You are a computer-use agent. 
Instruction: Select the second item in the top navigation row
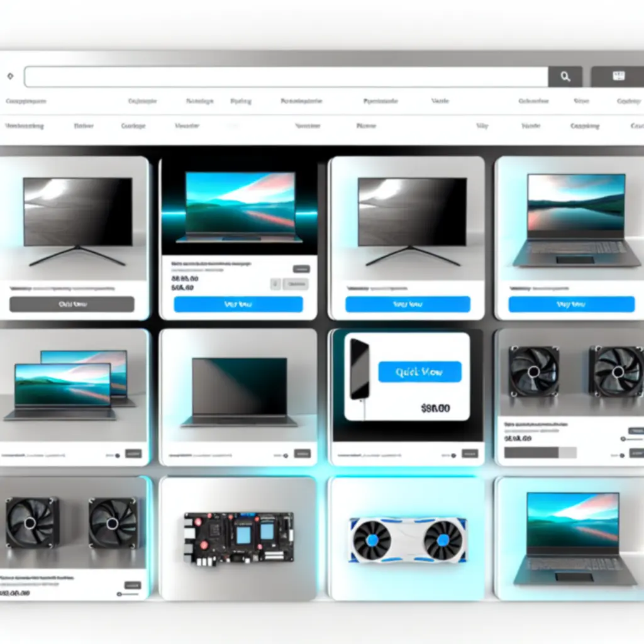tap(142, 101)
